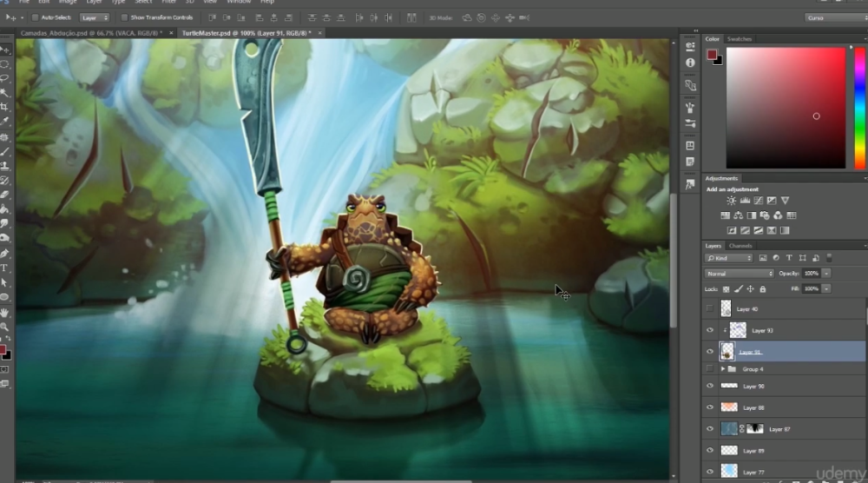The width and height of the screenshot is (868, 483).
Task: Switch to the Channels tab
Action: click(x=740, y=245)
